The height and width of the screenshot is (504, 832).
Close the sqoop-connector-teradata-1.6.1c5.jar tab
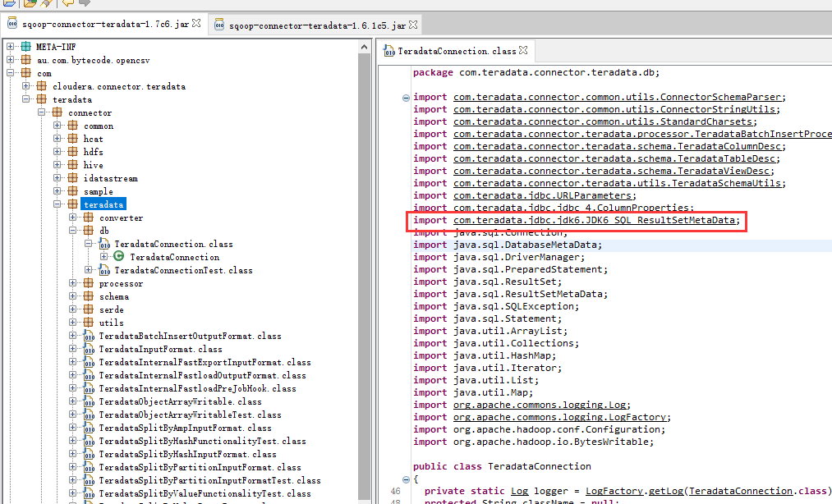click(x=413, y=25)
